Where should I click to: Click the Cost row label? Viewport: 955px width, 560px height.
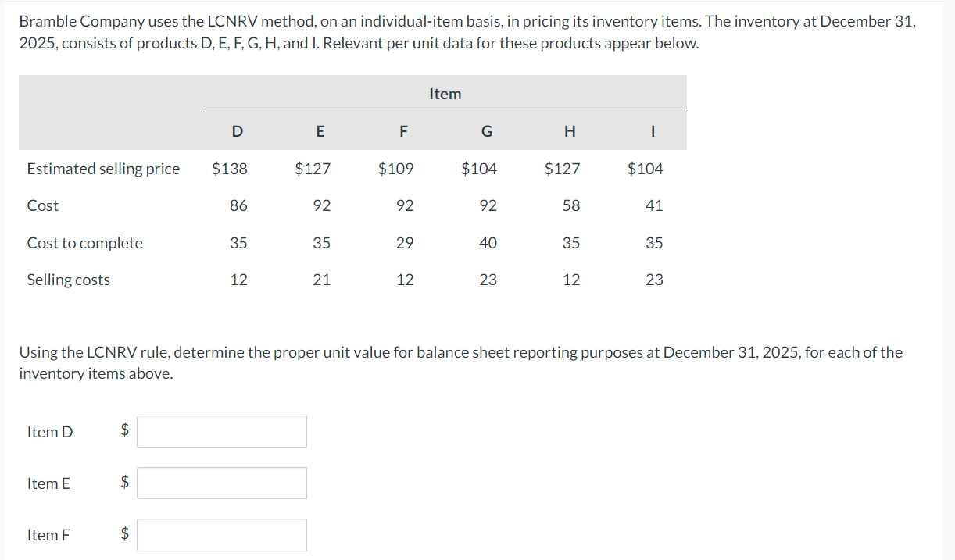[43, 205]
